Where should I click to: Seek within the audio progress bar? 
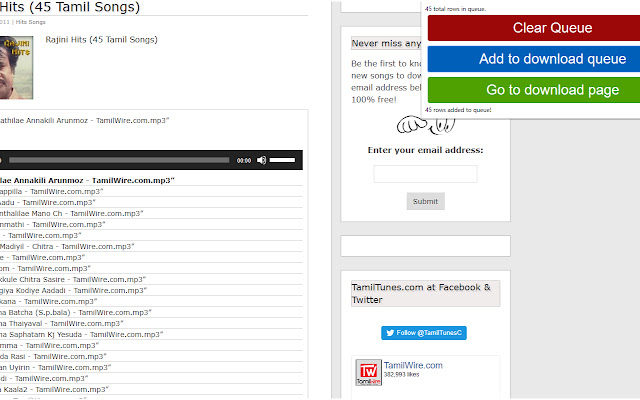[x=119, y=160]
